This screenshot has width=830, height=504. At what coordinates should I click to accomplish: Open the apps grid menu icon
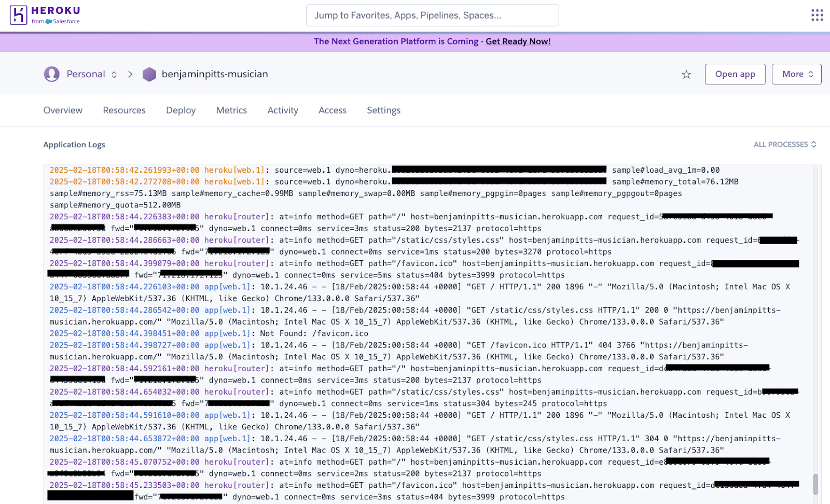coord(817,15)
